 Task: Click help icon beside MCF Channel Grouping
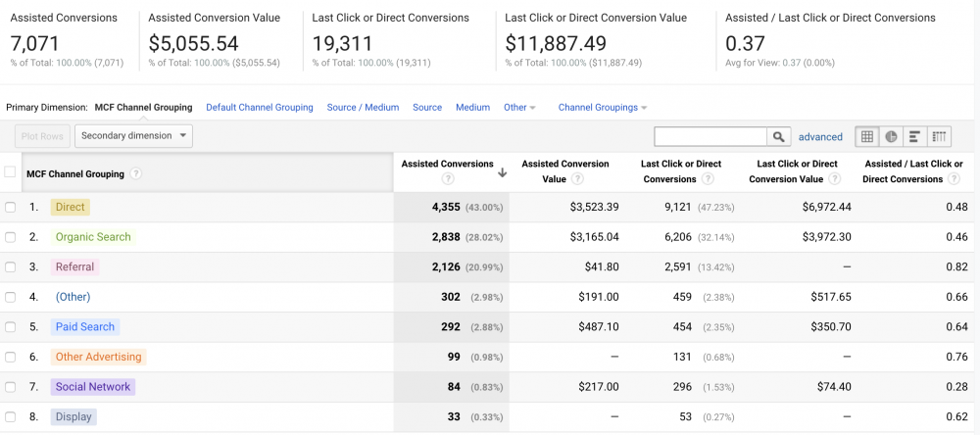(136, 174)
